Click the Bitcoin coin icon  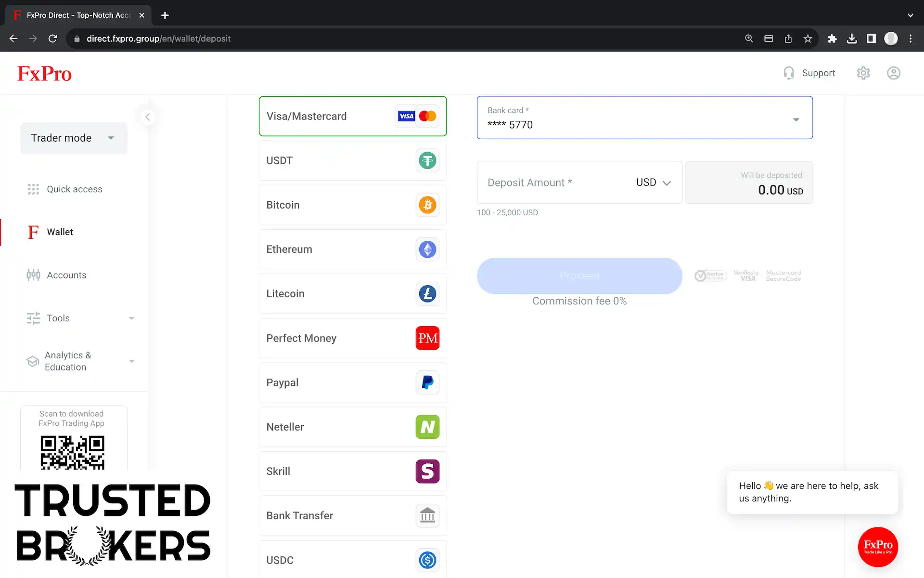[427, 205]
